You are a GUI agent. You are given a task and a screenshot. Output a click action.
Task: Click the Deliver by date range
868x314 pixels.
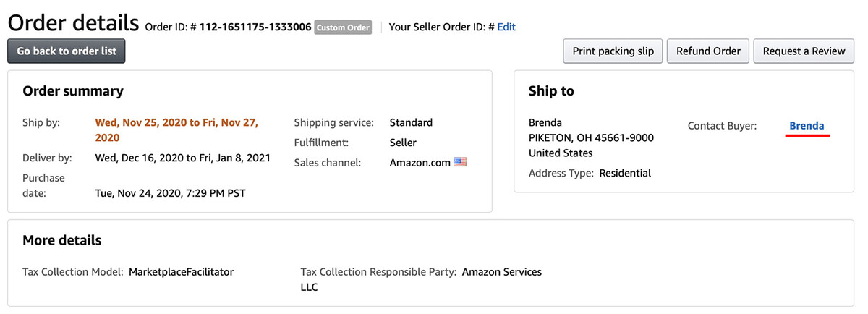pyautogui.click(x=183, y=158)
